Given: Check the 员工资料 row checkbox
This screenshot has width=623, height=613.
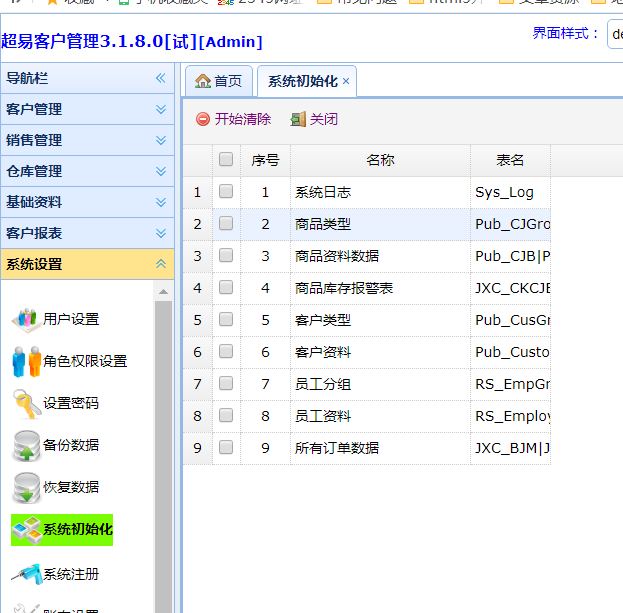Looking at the screenshot, I should click(x=226, y=416).
